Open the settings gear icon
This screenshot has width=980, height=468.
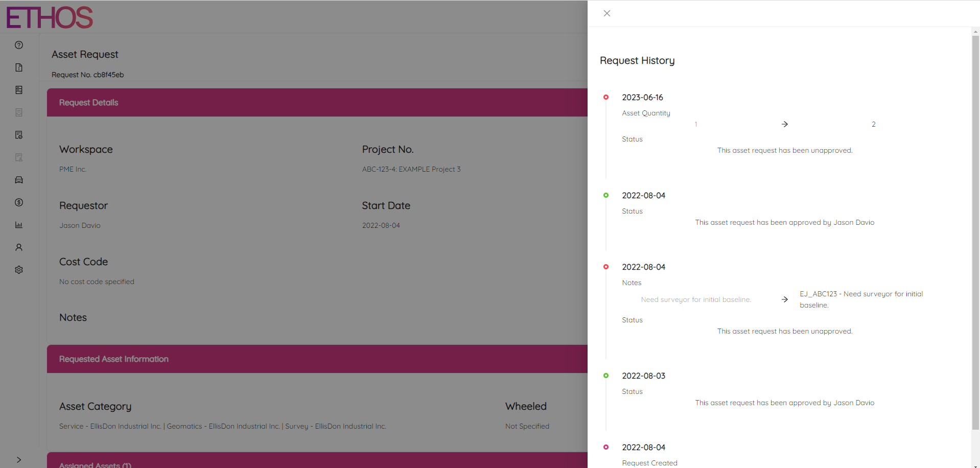click(x=19, y=269)
